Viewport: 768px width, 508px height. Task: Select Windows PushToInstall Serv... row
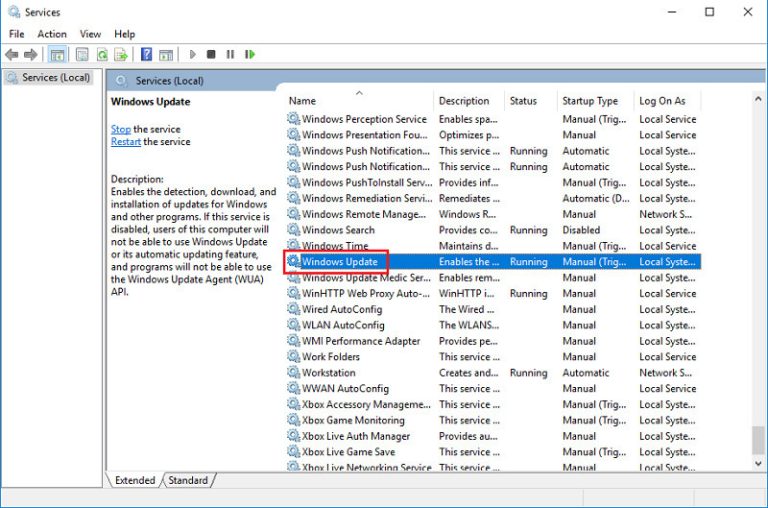(493, 182)
